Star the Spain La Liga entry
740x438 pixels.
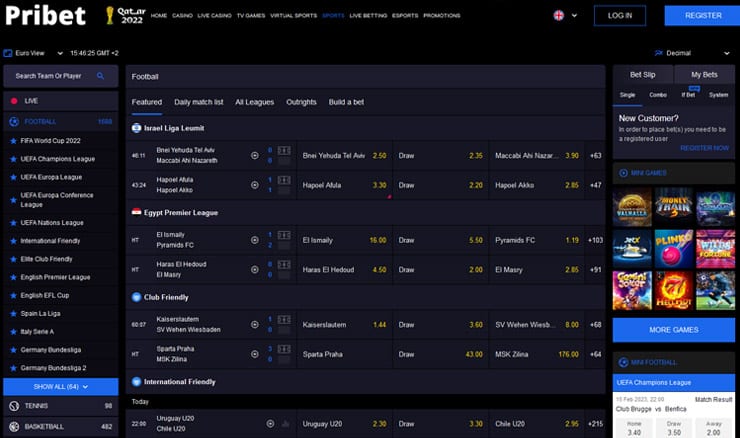[x=13, y=314]
